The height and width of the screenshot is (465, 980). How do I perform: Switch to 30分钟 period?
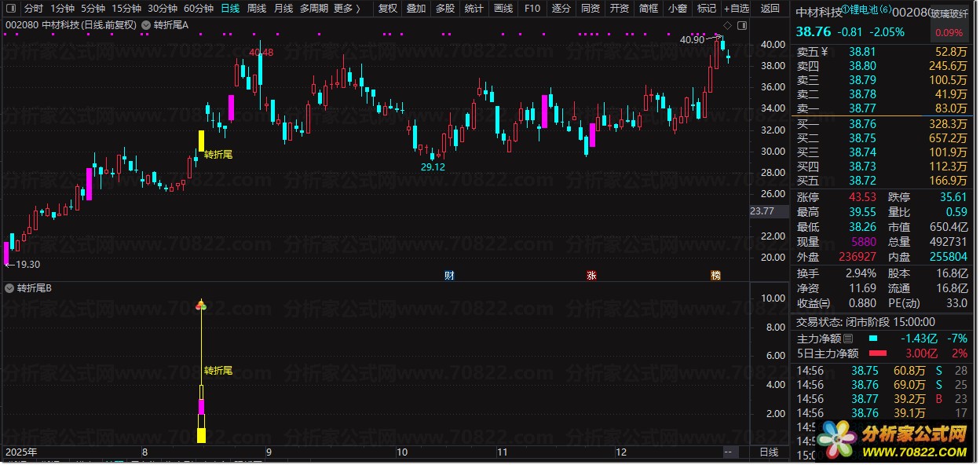[163, 9]
